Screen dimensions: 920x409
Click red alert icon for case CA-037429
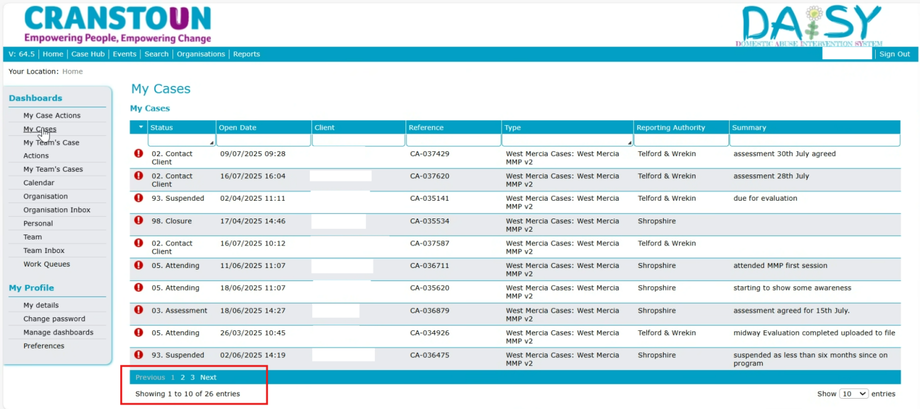click(x=138, y=153)
